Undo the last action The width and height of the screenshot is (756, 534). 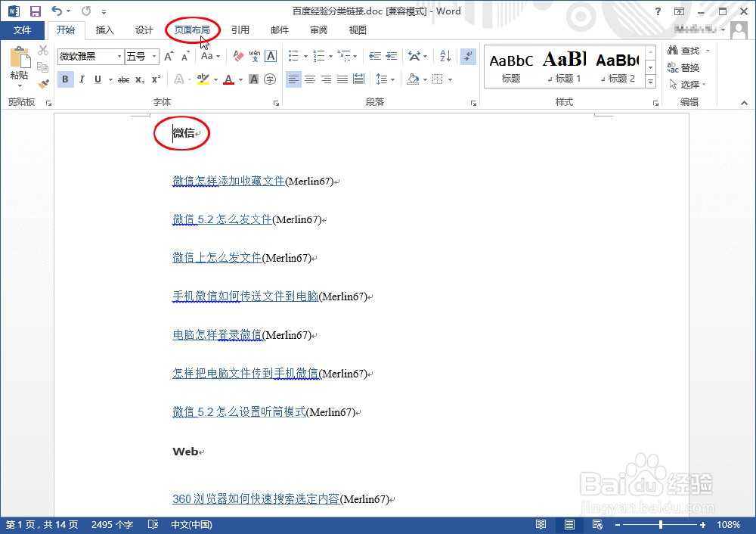click(57, 11)
